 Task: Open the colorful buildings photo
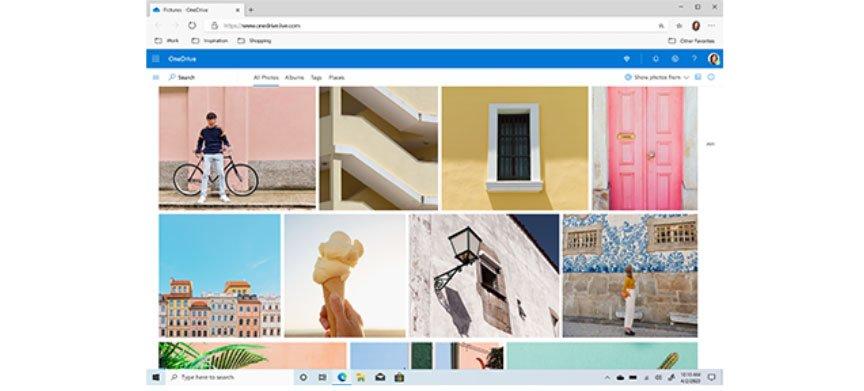[x=219, y=275]
